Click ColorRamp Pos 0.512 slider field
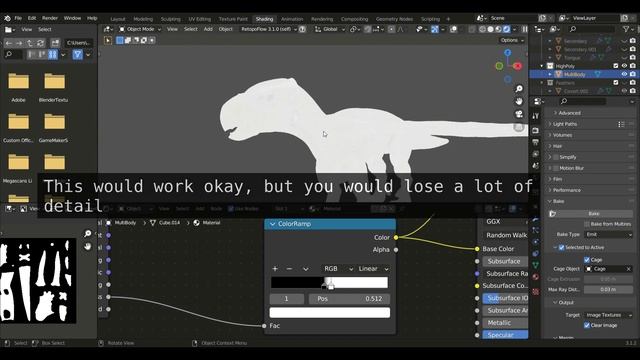This screenshot has width=640, height=360. point(349,299)
